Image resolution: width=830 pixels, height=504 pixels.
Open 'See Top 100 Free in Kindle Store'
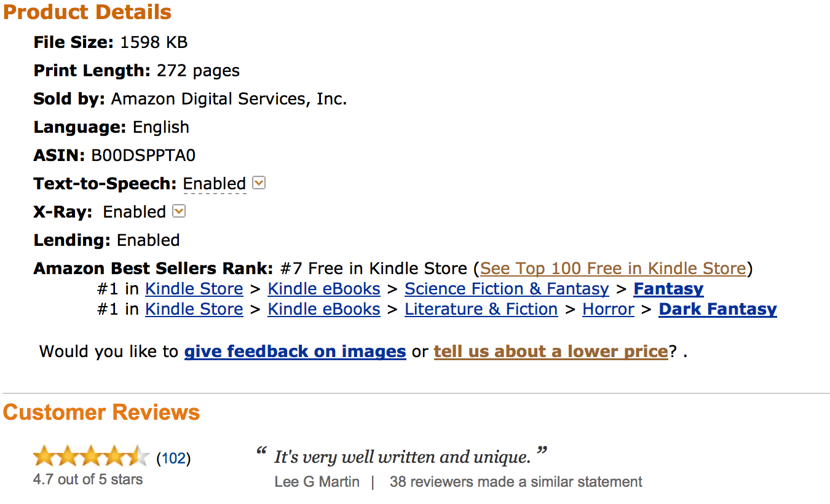point(613,269)
